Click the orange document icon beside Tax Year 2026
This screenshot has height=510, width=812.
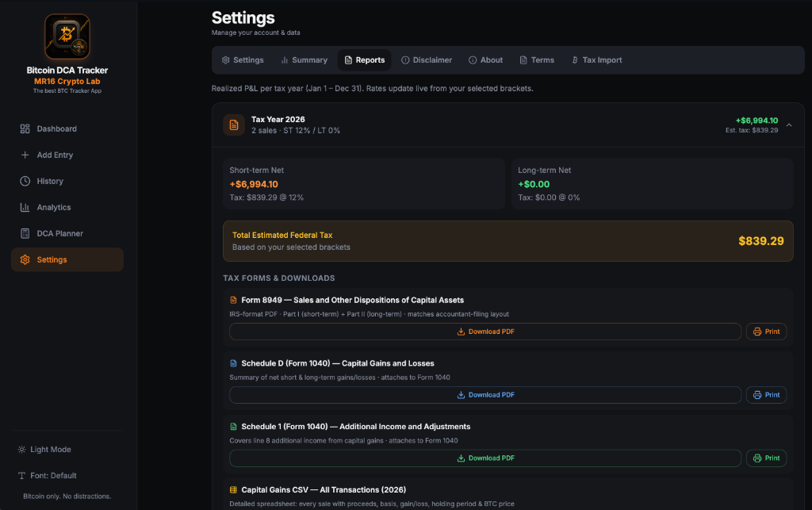tap(234, 125)
